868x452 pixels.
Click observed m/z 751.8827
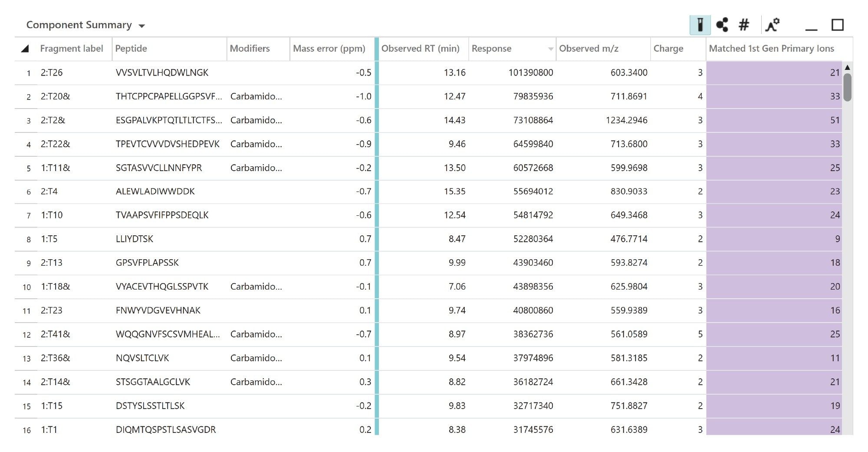[629, 406]
